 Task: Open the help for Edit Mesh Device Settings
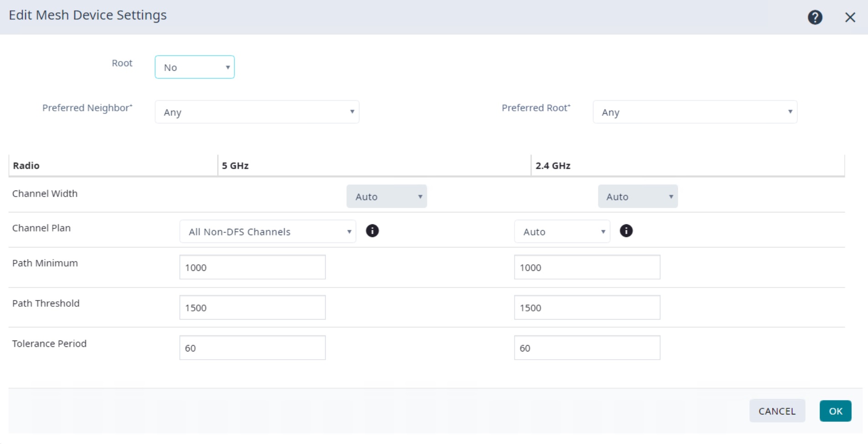815,17
